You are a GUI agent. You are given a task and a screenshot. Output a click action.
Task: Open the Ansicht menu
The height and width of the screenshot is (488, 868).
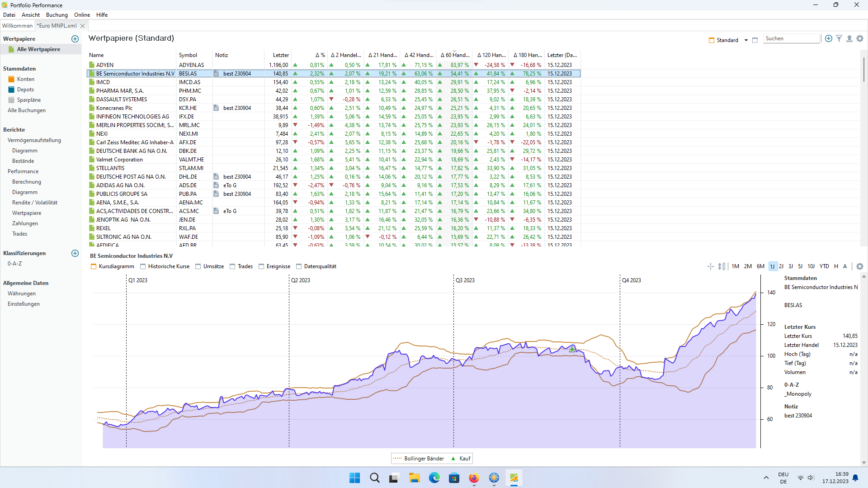pyautogui.click(x=31, y=15)
